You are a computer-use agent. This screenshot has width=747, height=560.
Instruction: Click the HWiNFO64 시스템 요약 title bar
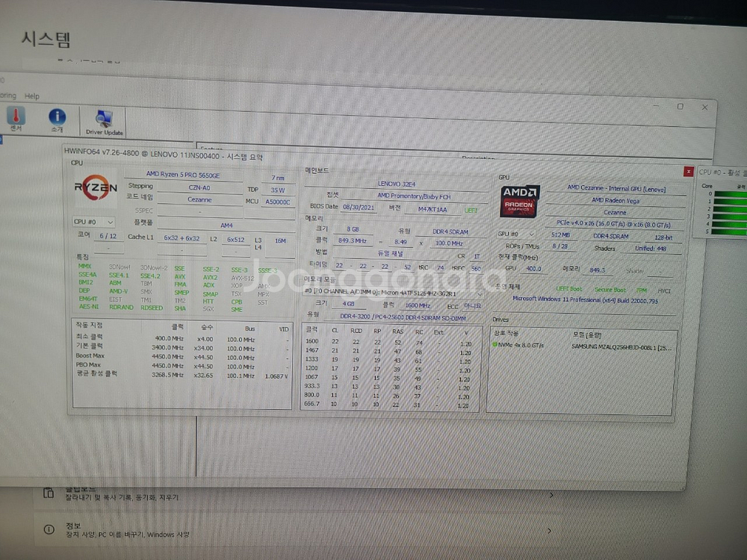(x=163, y=155)
